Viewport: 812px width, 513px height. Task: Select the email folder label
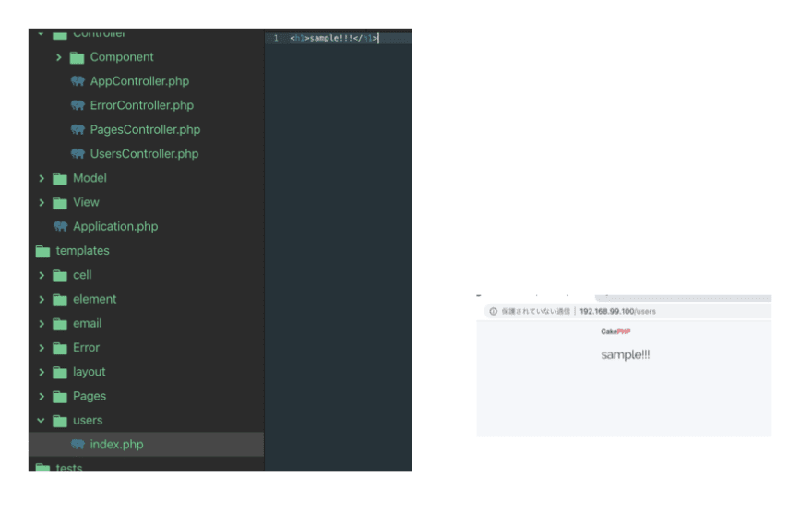point(87,324)
